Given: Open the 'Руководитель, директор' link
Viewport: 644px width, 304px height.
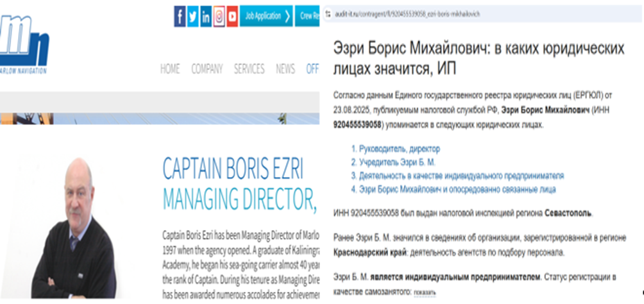Looking at the screenshot, I should pos(400,149).
